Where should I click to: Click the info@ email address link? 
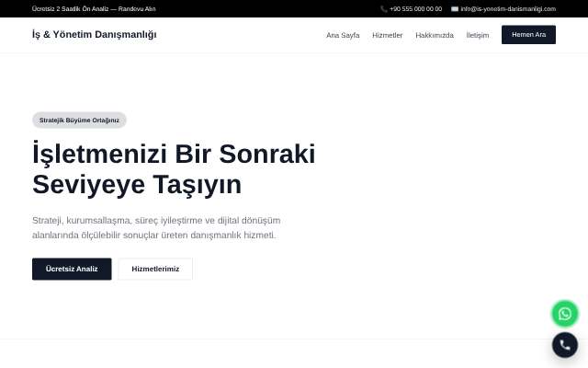pyautogui.click(x=508, y=9)
